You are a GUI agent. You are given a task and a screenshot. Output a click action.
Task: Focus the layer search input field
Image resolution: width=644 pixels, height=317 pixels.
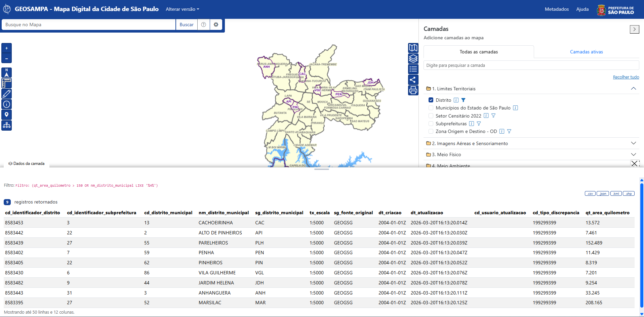[531, 65]
